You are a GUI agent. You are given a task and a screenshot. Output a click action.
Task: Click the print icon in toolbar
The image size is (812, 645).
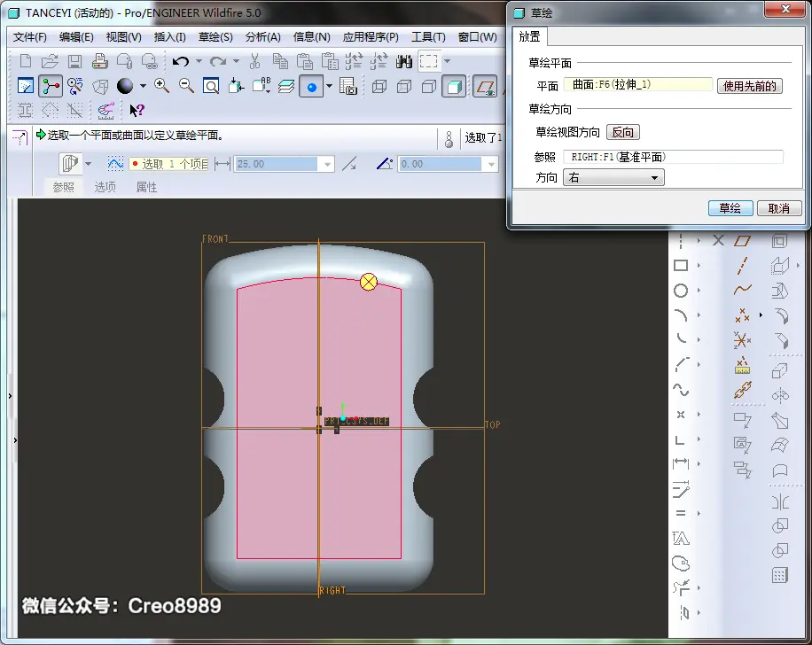click(100, 62)
